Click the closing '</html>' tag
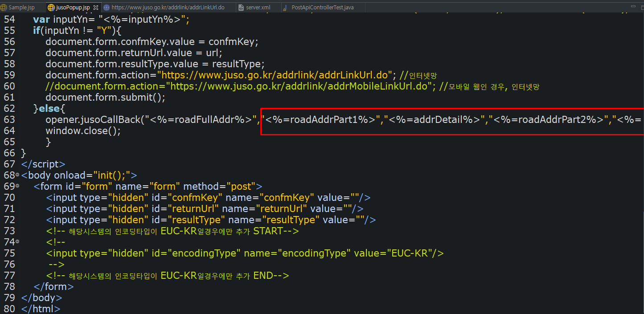 click(41, 309)
